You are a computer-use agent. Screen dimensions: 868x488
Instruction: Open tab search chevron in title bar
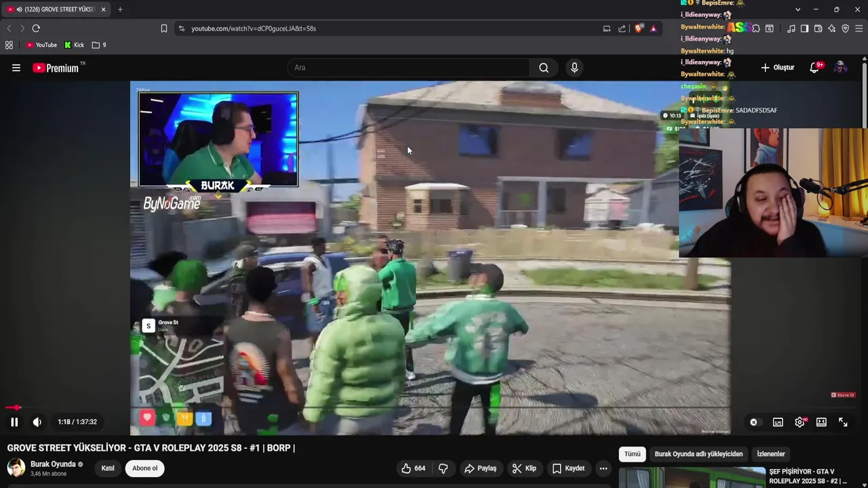(x=797, y=9)
